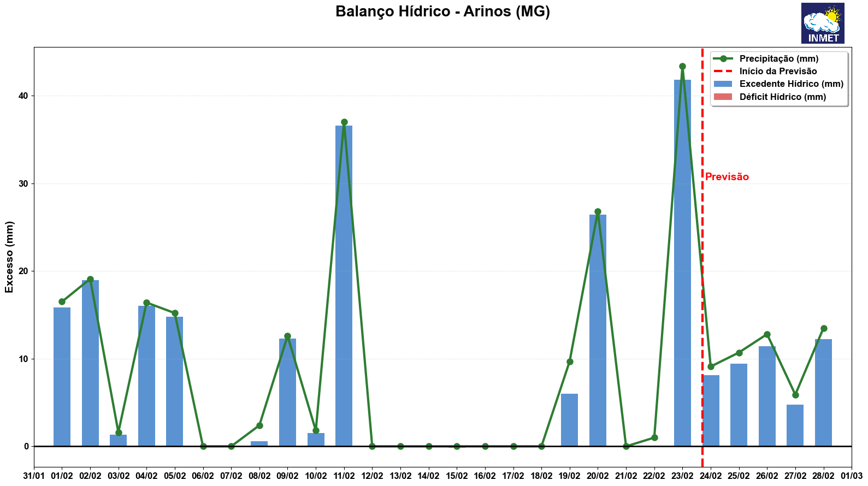This screenshot has width=868, height=486.
Task: Click the '40' y-axis tick label
Action: (x=23, y=96)
